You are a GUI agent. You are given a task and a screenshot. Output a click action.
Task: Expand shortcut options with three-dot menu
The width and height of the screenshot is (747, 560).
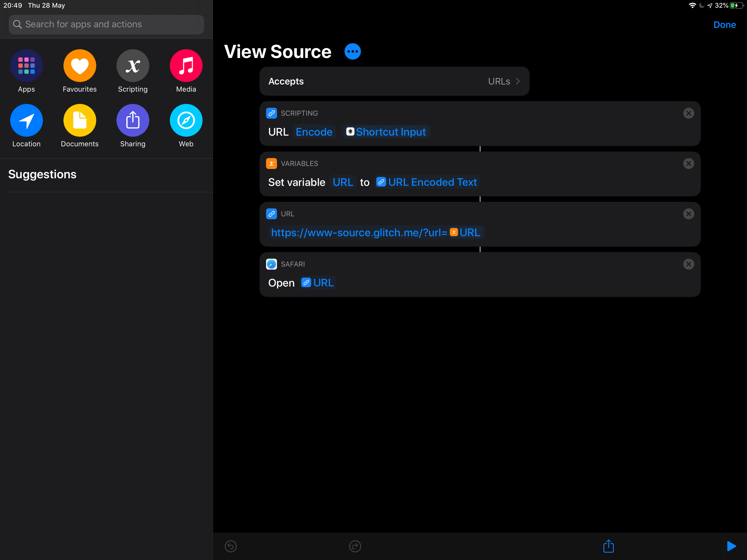coord(352,51)
